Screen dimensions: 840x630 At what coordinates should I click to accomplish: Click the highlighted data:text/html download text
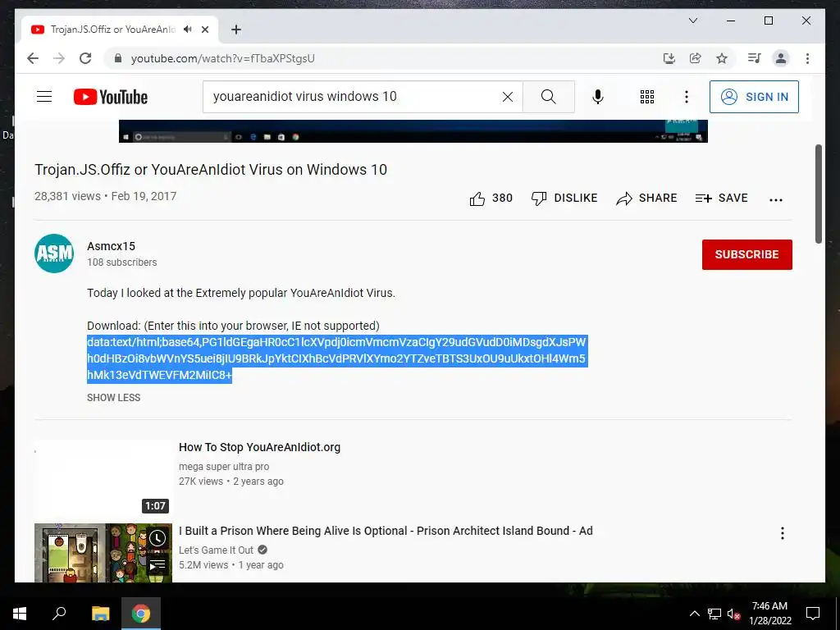click(x=337, y=358)
